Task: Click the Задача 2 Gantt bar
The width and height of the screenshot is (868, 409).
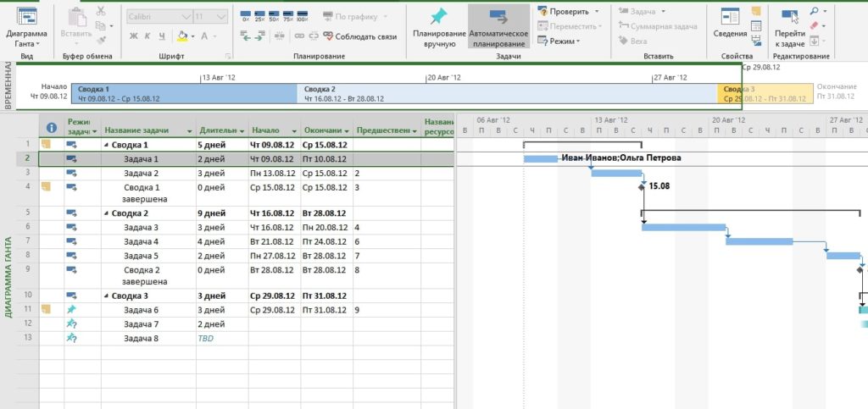Action: [x=616, y=173]
